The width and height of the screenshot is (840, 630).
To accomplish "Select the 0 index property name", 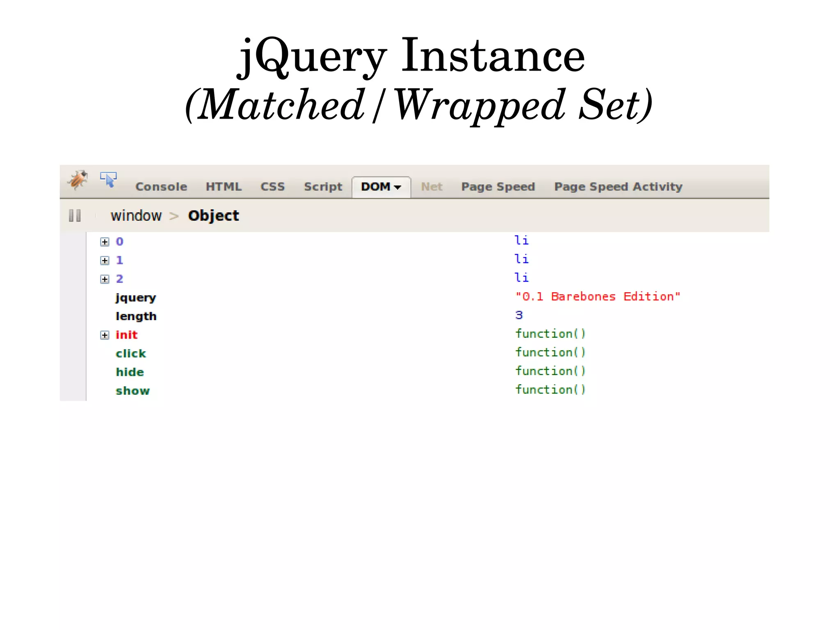I will coord(119,241).
